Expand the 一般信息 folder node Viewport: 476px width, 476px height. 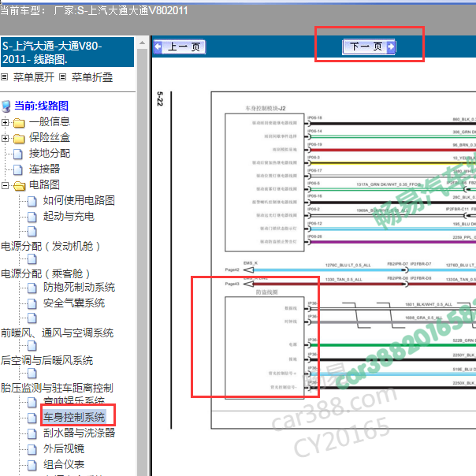5,122
